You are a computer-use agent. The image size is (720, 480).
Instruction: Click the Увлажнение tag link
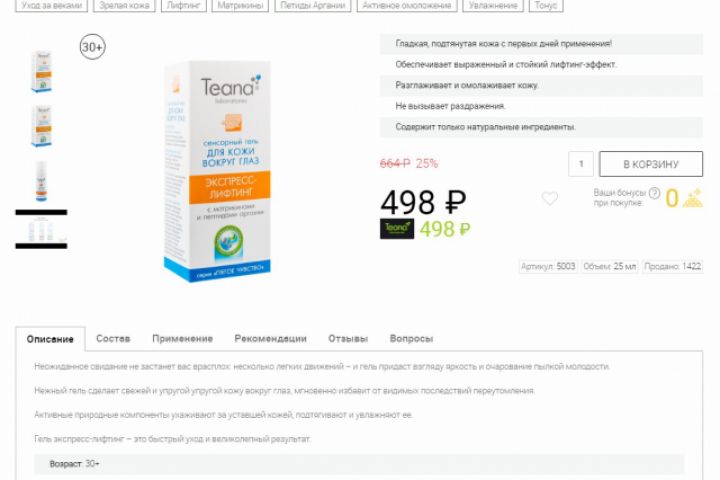[x=493, y=6]
